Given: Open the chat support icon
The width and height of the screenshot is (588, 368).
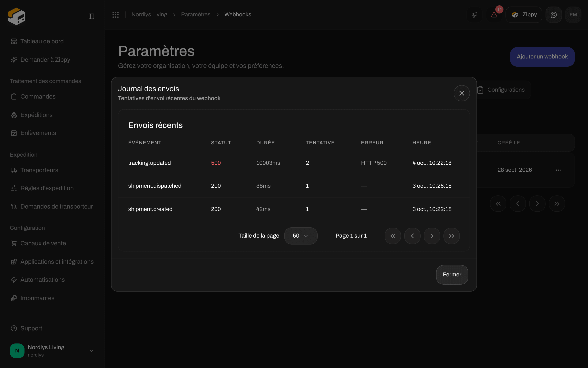Looking at the screenshot, I should point(553,15).
